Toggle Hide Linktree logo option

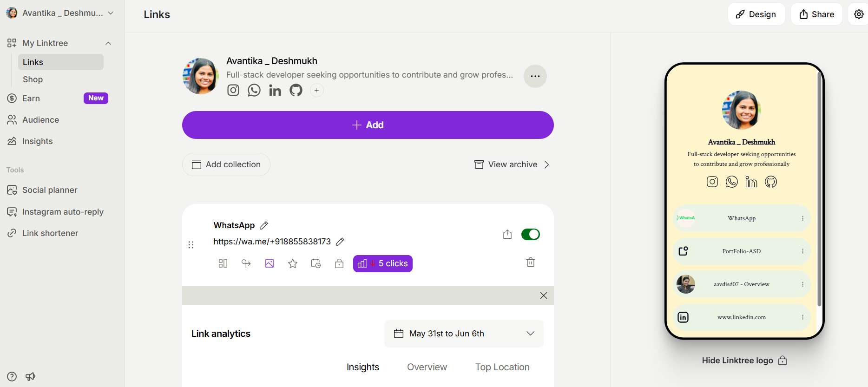coord(744,361)
